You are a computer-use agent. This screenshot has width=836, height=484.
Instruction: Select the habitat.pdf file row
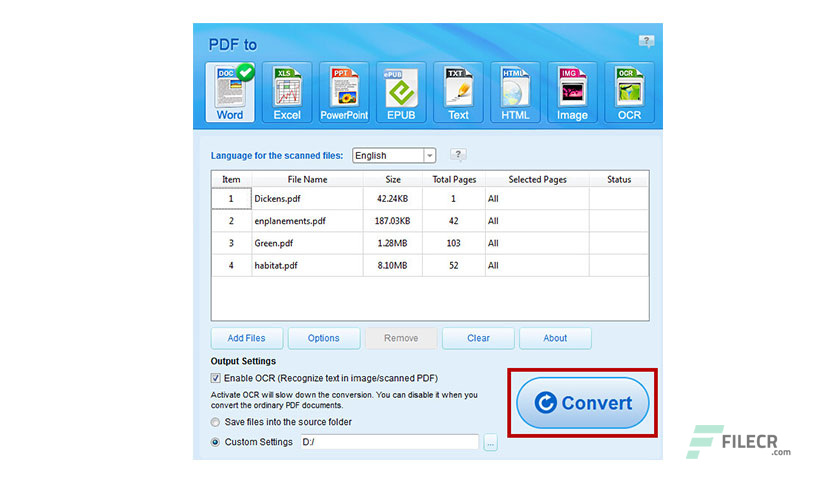430,265
